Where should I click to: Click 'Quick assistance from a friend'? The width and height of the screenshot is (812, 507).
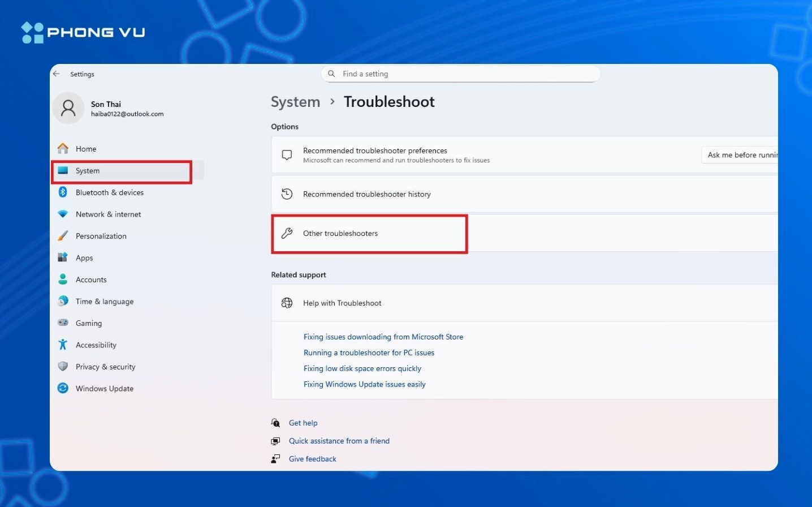pos(339,441)
